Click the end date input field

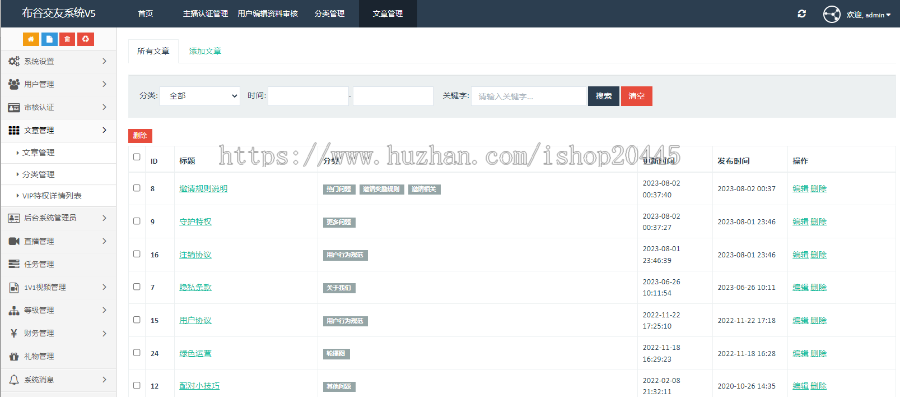(x=393, y=96)
